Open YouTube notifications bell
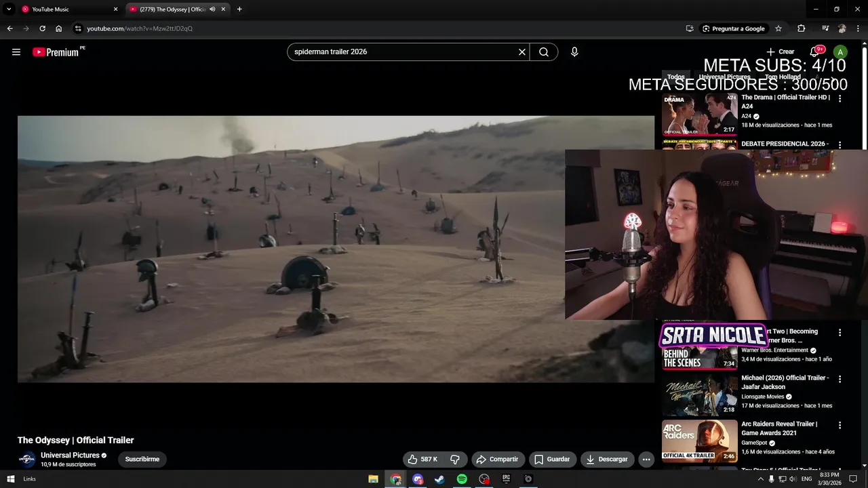Screen dimensions: 868x488 (x=814, y=52)
